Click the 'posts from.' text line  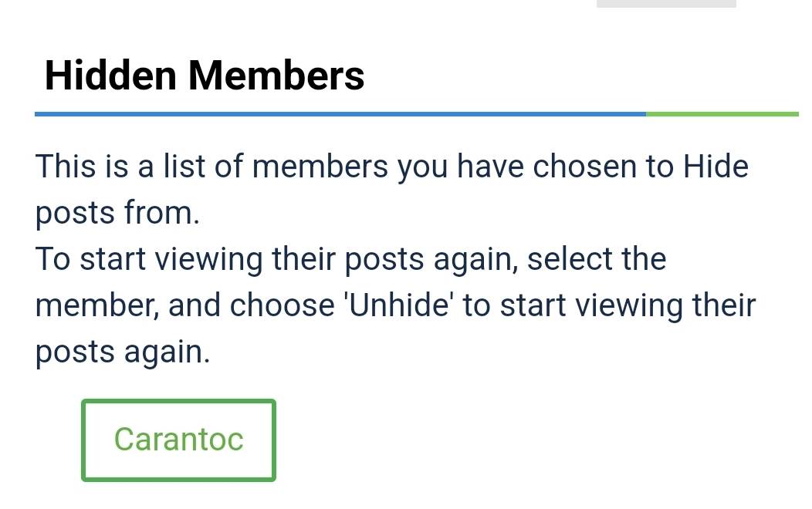[x=117, y=213]
